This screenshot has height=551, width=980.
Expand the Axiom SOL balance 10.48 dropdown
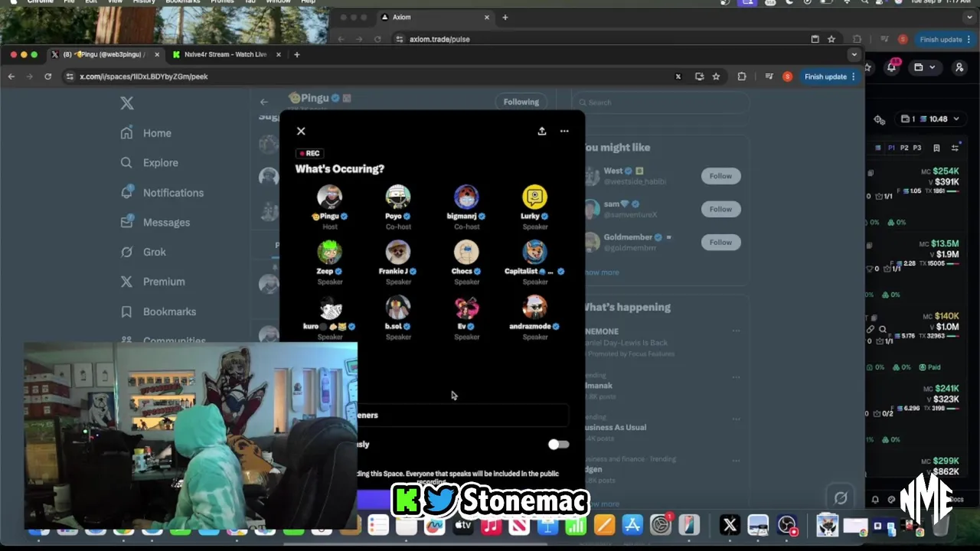coord(930,119)
